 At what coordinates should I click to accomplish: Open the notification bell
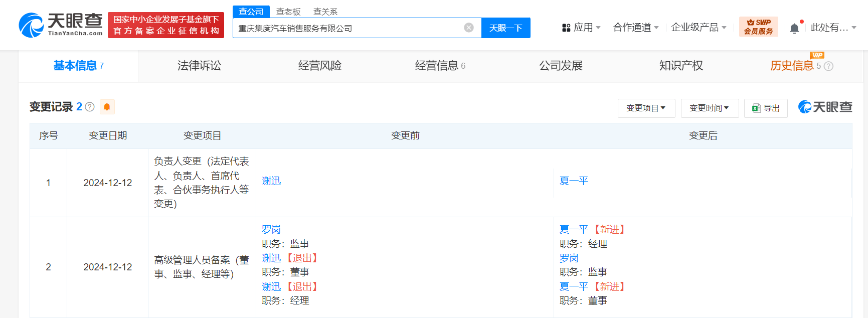(x=794, y=28)
